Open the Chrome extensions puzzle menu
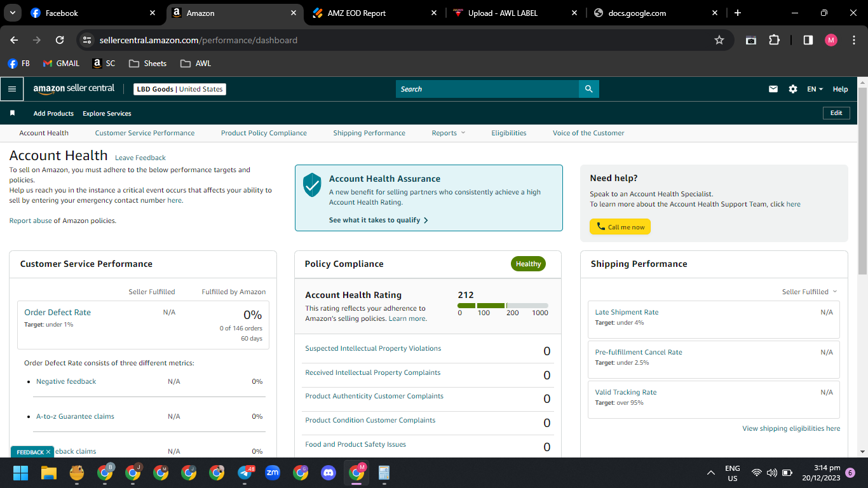Viewport: 868px width, 488px height. pos(774,40)
